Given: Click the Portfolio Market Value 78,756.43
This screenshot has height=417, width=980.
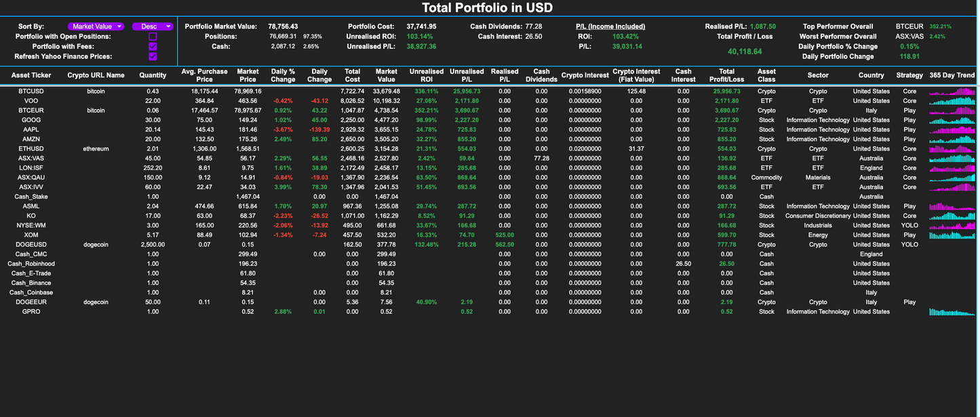Looking at the screenshot, I should pyautogui.click(x=283, y=26).
